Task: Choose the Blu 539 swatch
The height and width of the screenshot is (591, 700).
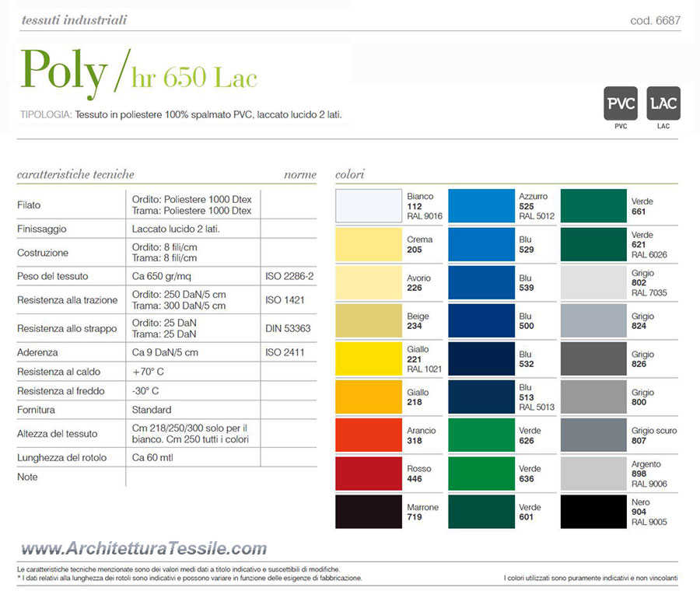Action: 481,282
